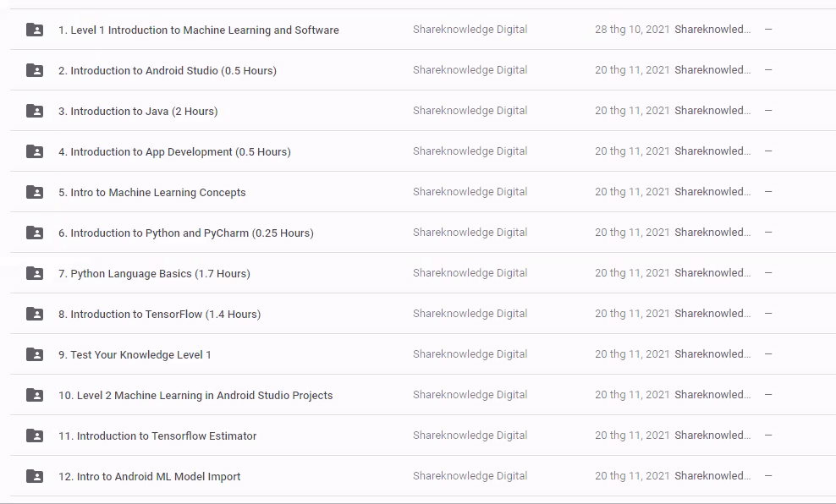836x504 pixels.
Task: Select the Python Language Basics folder icon
Action: click(x=35, y=273)
